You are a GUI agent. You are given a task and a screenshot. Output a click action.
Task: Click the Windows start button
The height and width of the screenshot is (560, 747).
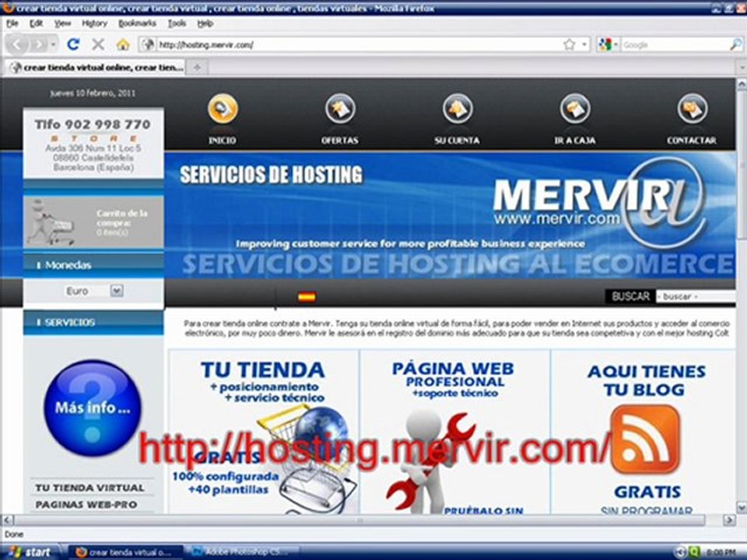(30, 552)
